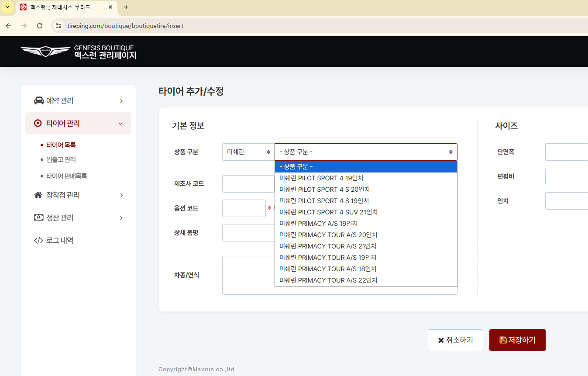Click the 취소하기 cancel button
This screenshot has width=588, height=376.
tap(455, 340)
